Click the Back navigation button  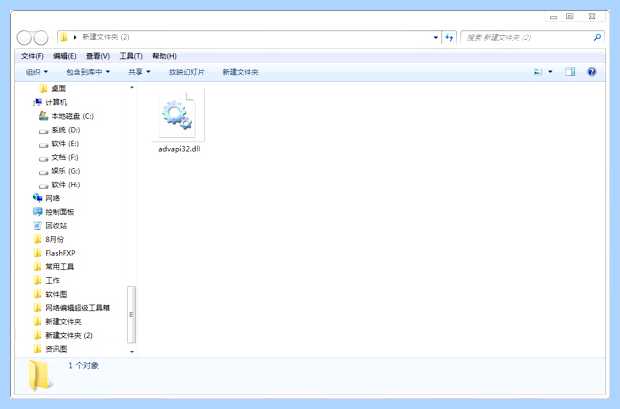(24, 38)
